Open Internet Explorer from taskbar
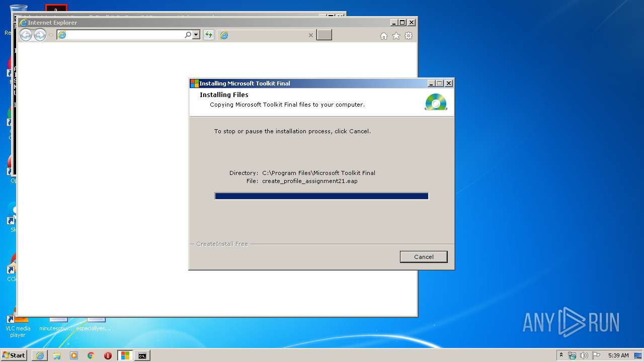 tap(40, 355)
